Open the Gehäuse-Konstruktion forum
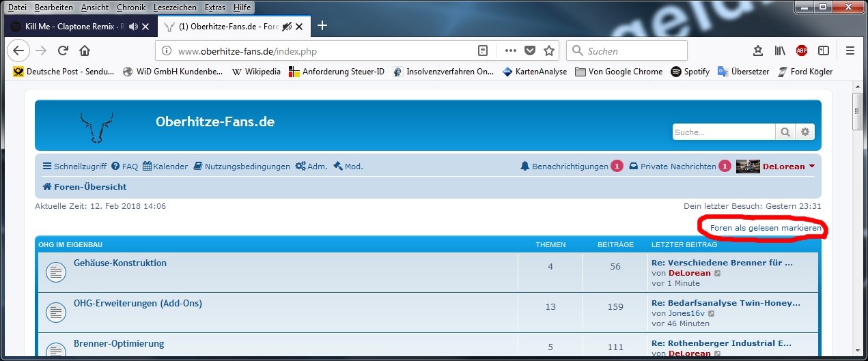The width and height of the screenshot is (868, 361). click(120, 263)
